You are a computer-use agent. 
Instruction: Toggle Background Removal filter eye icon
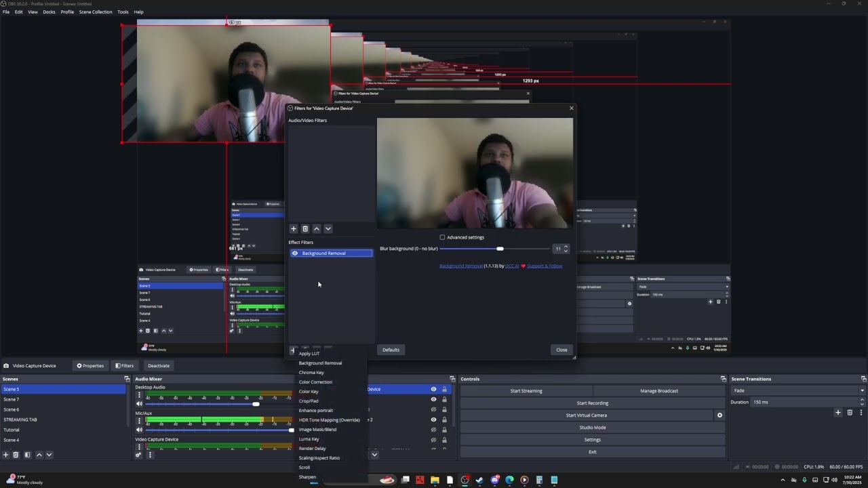point(295,253)
